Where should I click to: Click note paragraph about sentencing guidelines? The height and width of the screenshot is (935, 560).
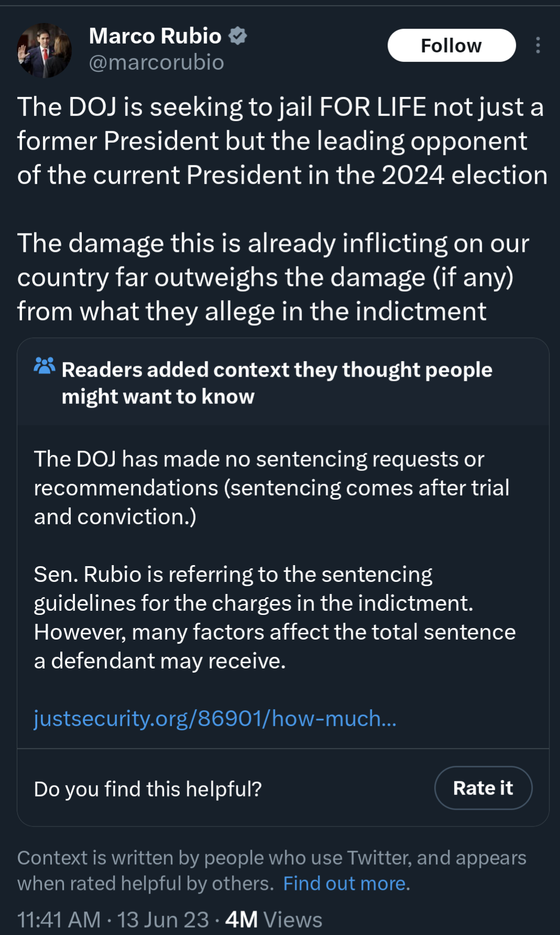275,618
